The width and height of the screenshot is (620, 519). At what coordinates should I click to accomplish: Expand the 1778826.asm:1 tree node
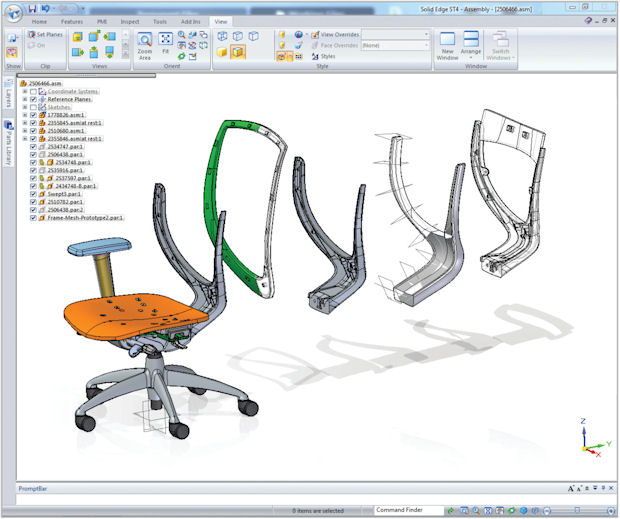[x=24, y=115]
